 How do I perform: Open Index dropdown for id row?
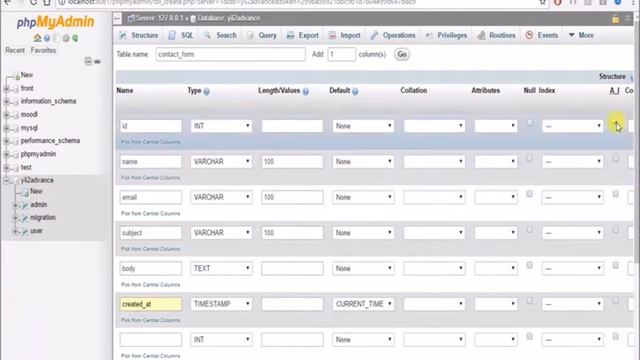(573, 126)
